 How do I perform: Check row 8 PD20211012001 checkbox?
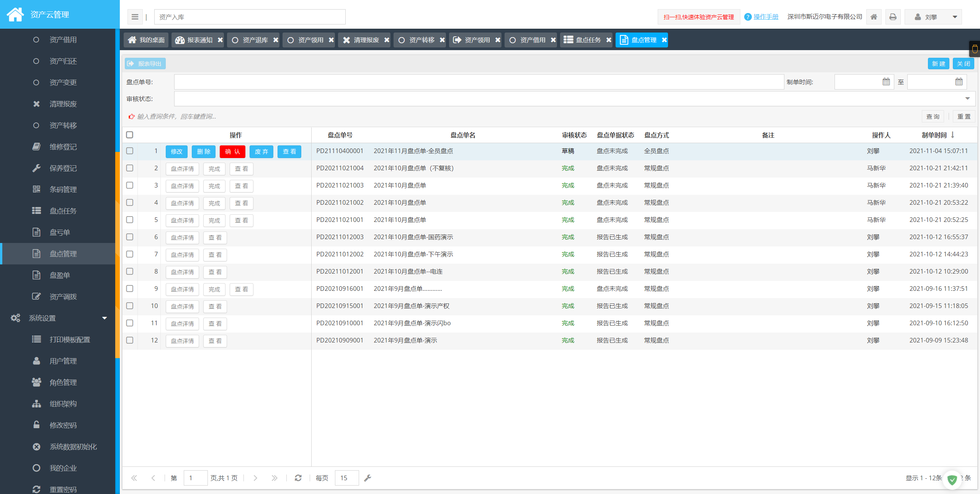tap(130, 271)
